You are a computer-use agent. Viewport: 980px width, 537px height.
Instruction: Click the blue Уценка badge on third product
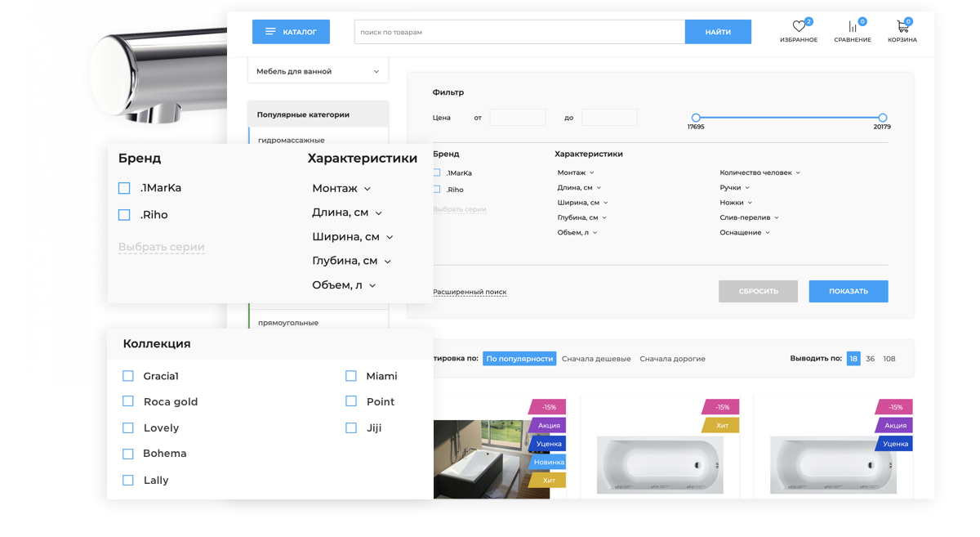(895, 444)
